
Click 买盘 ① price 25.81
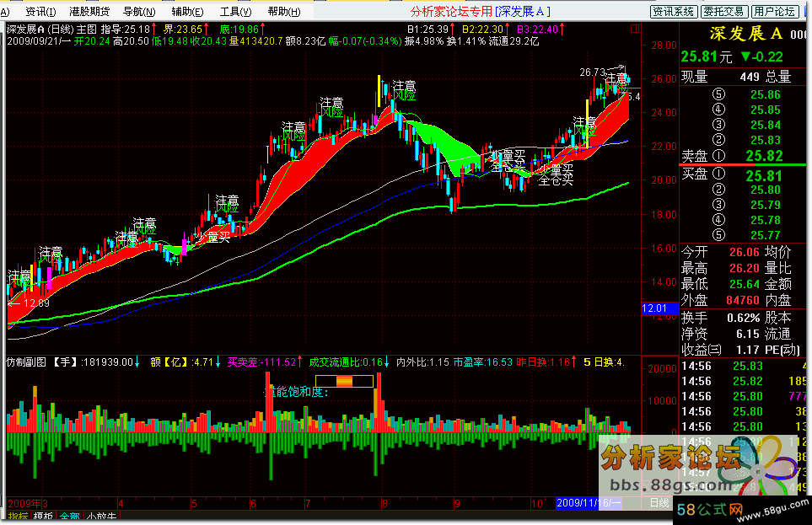[764, 175]
